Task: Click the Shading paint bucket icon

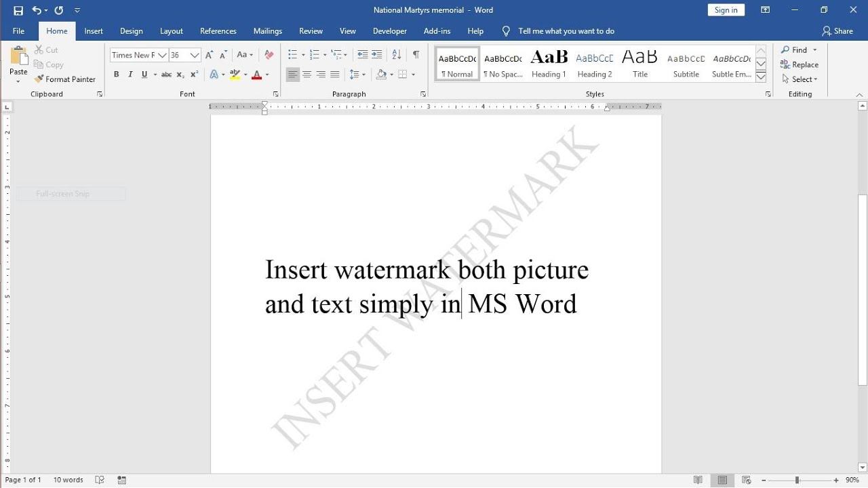Action: (x=381, y=75)
